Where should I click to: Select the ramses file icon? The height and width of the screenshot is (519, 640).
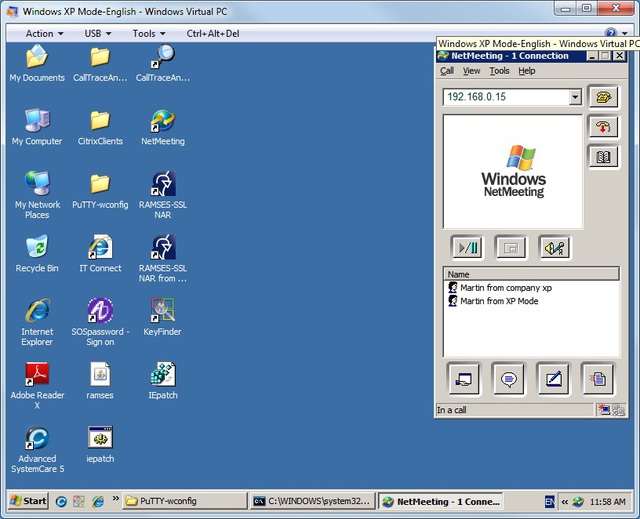pyautogui.click(x=100, y=381)
